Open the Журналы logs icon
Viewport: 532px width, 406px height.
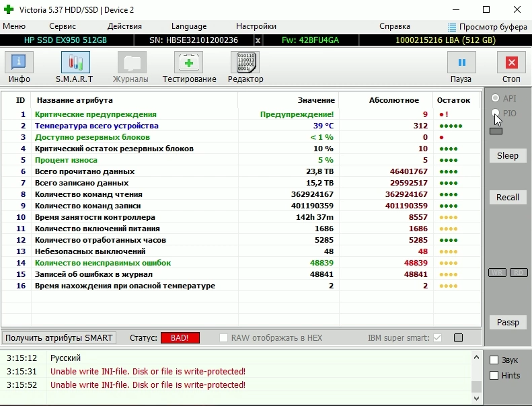(131, 63)
